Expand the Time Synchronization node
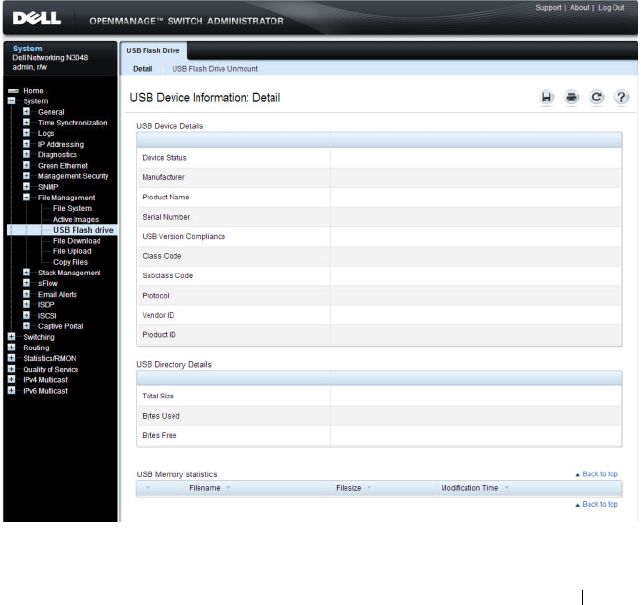This screenshot has width=641, height=605. point(27,122)
